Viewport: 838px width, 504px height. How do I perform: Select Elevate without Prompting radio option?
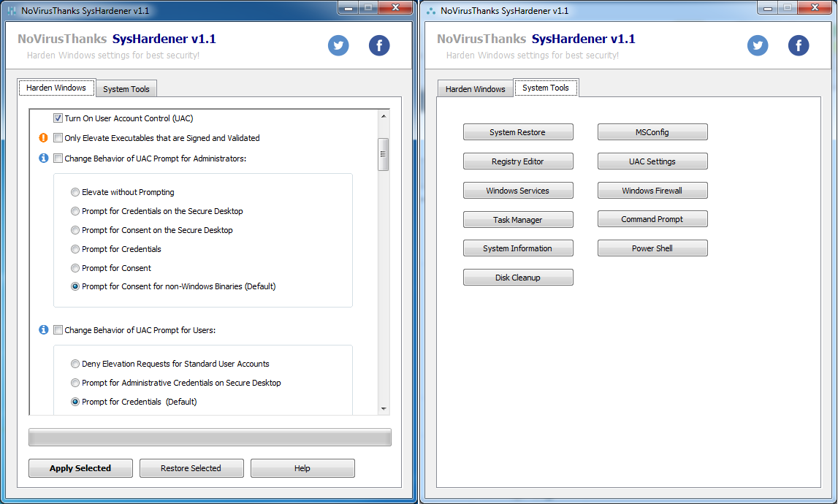[x=75, y=192]
